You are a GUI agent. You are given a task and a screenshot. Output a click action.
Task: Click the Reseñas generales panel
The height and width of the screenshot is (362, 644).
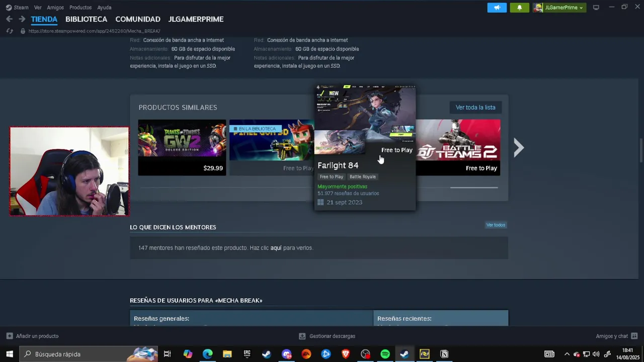[252, 318]
